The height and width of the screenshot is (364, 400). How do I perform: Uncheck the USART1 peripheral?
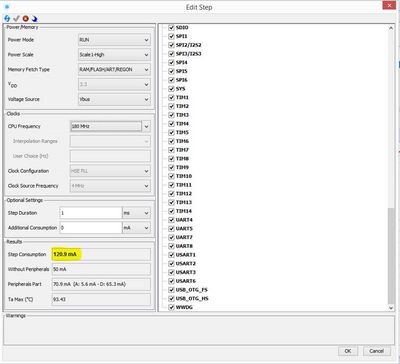click(x=171, y=255)
